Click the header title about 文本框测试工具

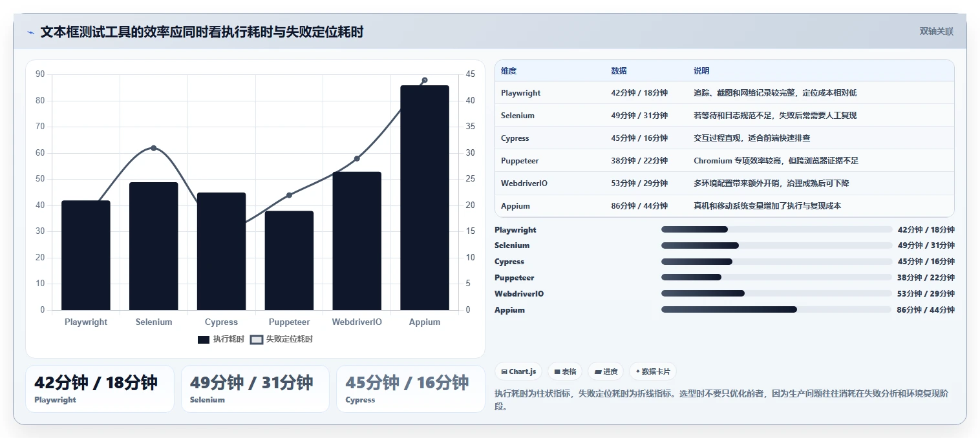[202, 32]
